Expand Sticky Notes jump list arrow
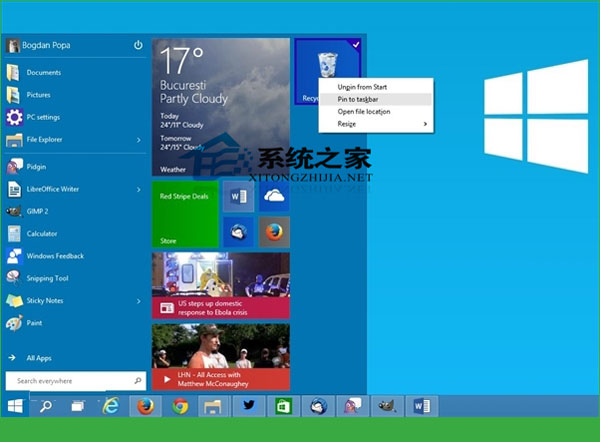Viewport: 600px width, 442px height. [139, 301]
